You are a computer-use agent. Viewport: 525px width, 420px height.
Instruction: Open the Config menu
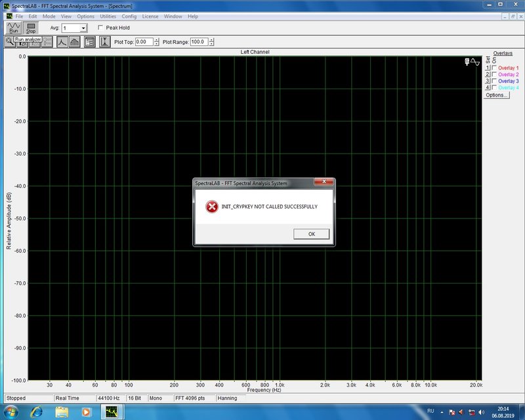[129, 16]
